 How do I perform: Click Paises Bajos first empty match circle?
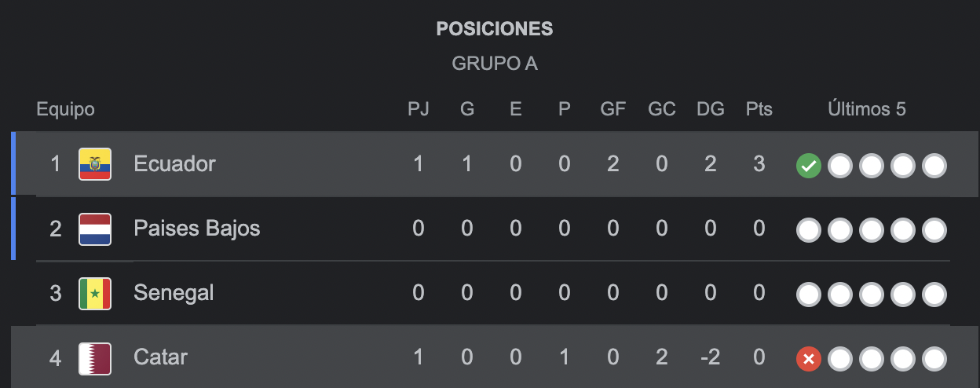[x=808, y=230]
